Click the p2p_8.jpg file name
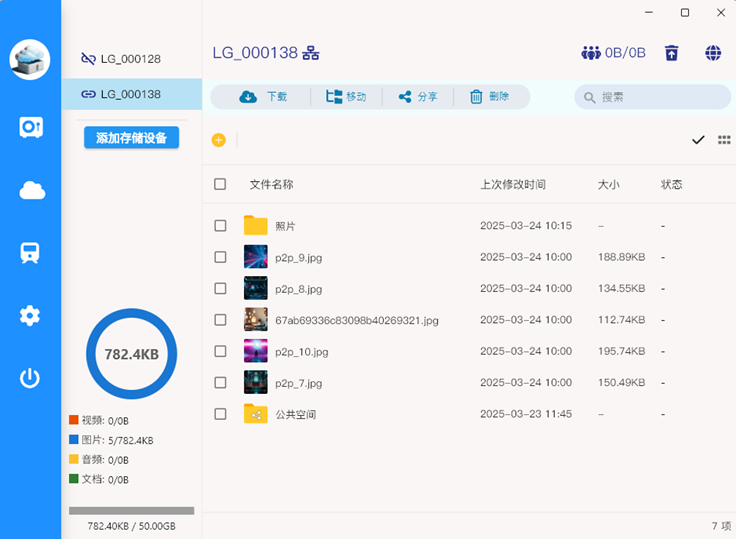Viewport: 736px width, 539px height. coord(299,289)
